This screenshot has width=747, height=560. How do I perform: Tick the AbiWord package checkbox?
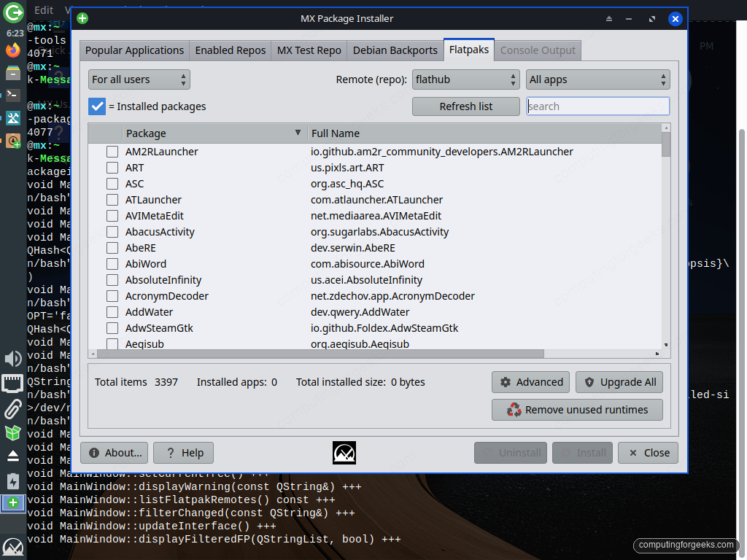click(x=112, y=264)
